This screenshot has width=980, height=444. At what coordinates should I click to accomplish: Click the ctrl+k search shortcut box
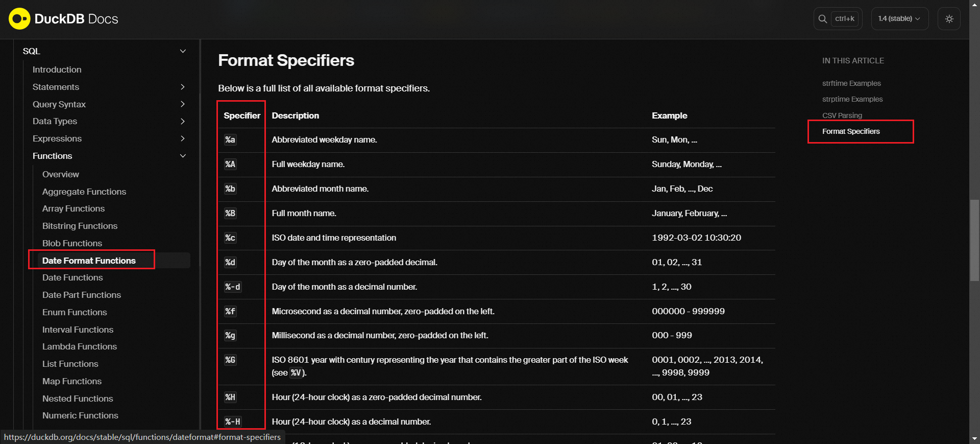coord(845,19)
